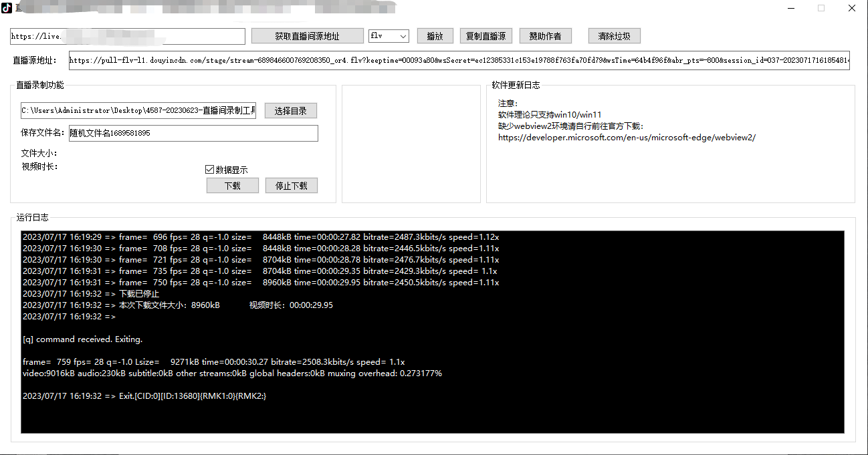Click the 下载已停止 log line
The width and height of the screenshot is (868, 455).
point(90,294)
